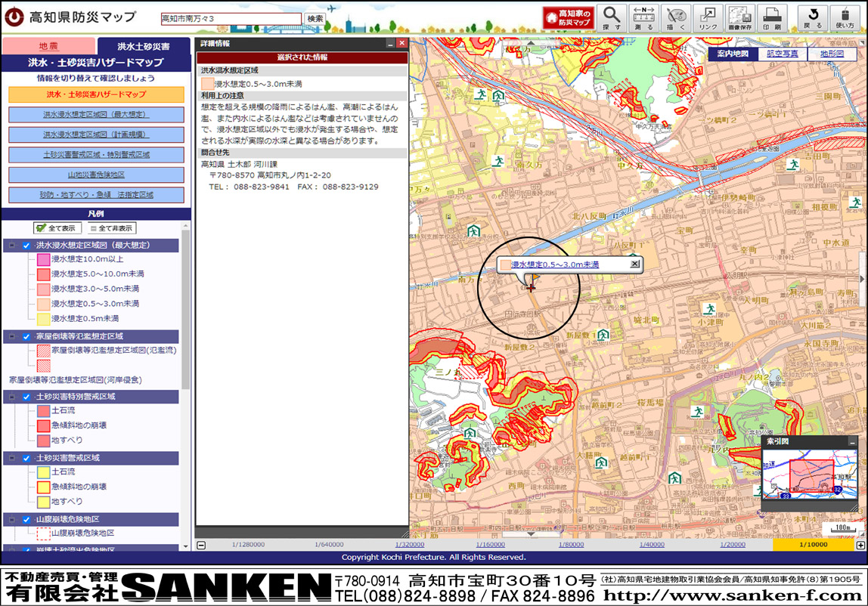
Task: Click the 検索 search button
Action: coord(315,19)
